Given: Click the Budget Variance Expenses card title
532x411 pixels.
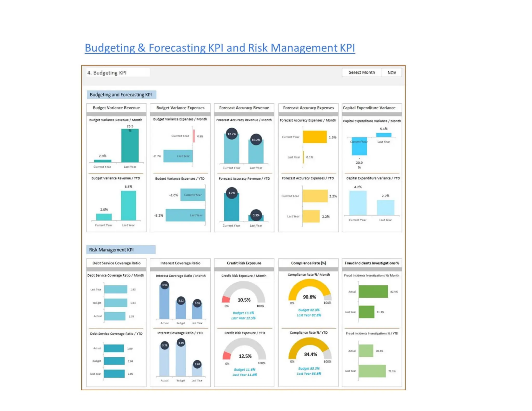Looking at the screenshot, I should tap(180, 108).
